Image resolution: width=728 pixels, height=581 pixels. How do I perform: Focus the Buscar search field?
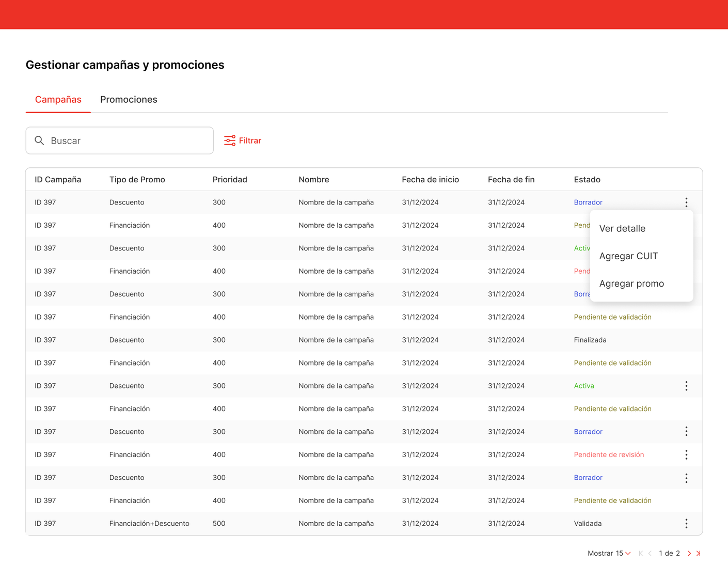[x=120, y=140]
